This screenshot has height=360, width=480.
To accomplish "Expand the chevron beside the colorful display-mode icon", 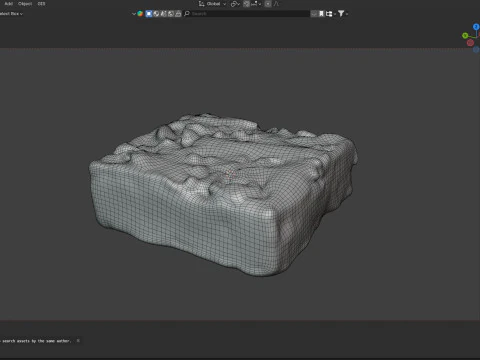I will [134, 14].
